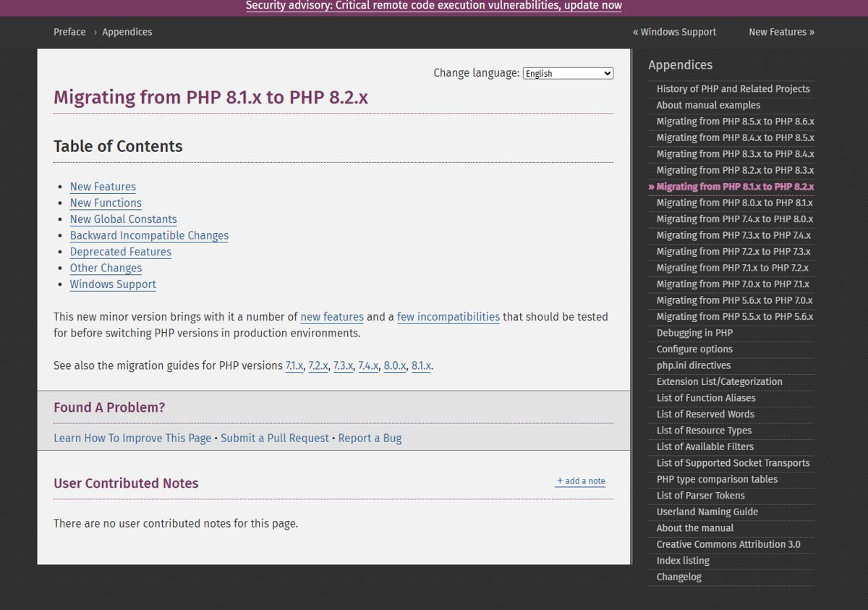Image resolution: width=868 pixels, height=610 pixels.
Task: Open Changelog sidebar link
Action: [678, 577]
